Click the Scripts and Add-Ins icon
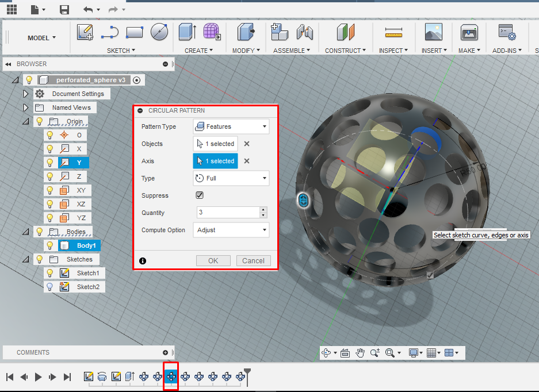Screen dimensions: 539x392 click(x=507, y=32)
